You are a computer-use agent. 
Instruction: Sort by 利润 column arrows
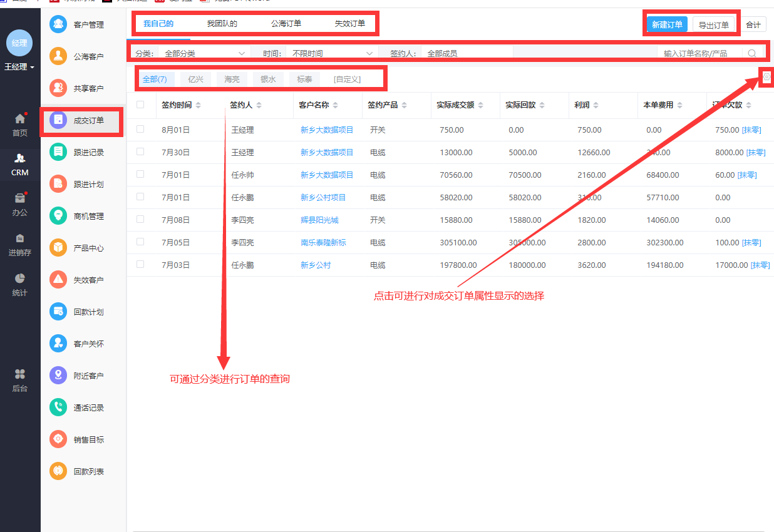[x=596, y=105]
